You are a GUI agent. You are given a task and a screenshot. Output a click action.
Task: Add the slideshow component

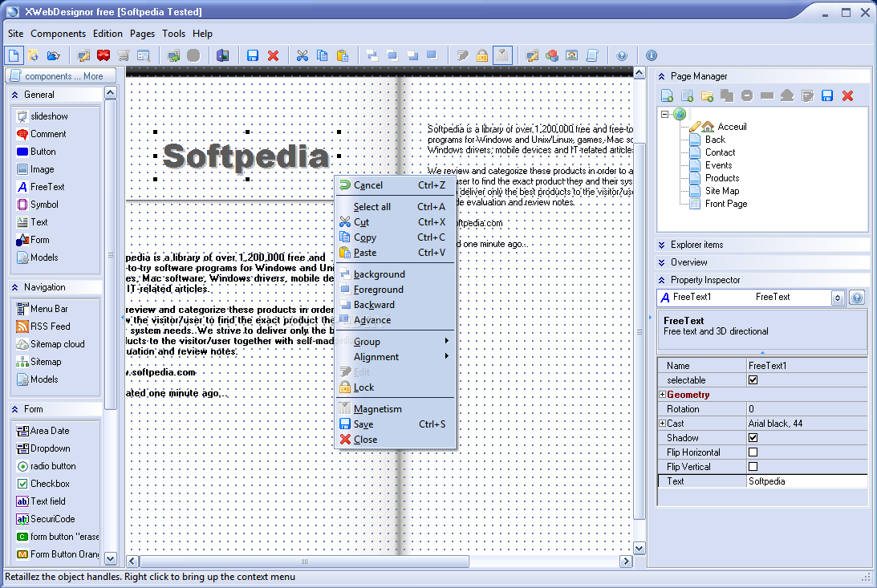point(42,116)
